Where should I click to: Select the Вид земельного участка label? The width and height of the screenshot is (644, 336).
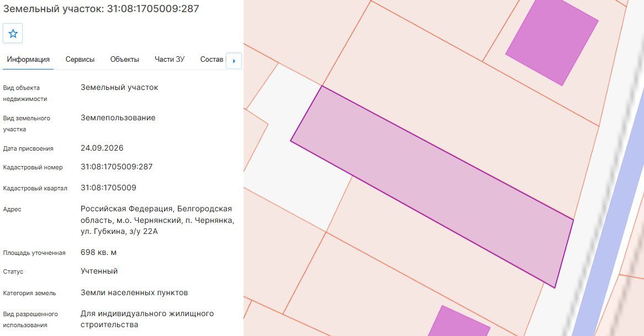27,124
